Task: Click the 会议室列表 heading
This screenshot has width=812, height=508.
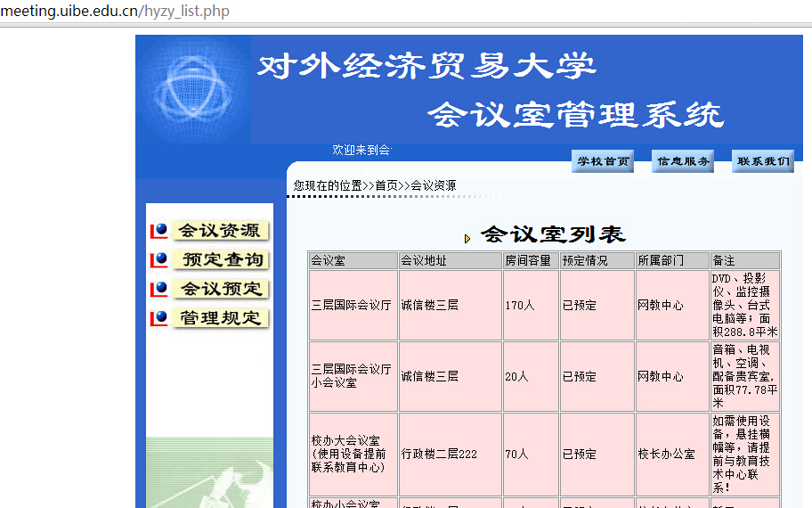Action: coord(553,234)
